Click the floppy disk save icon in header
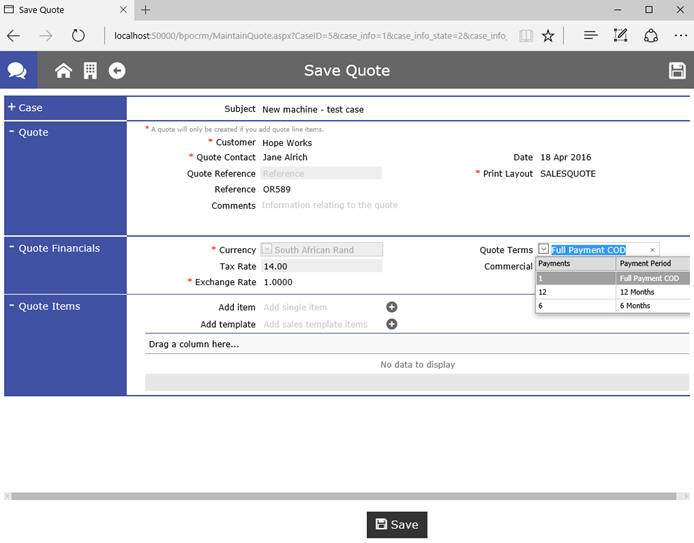Image resolution: width=694 pixels, height=543 pixels. click(677, 71)
